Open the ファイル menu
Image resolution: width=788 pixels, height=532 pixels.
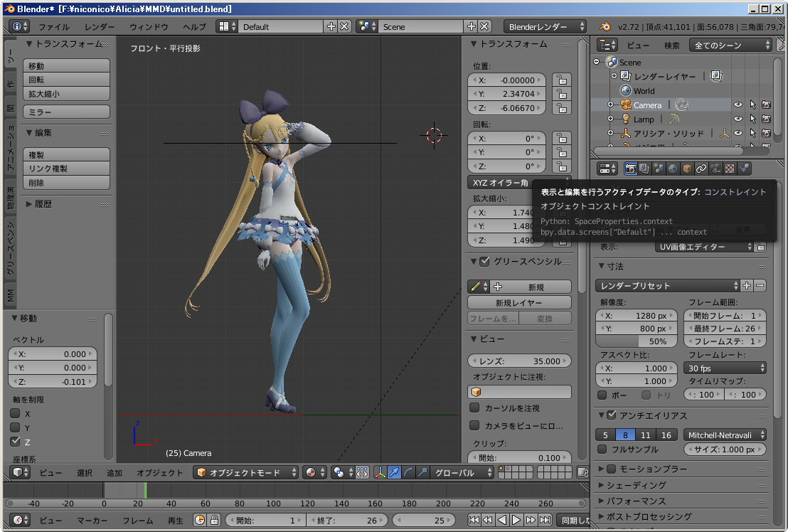pyautogui.click(x=54, y=27)
